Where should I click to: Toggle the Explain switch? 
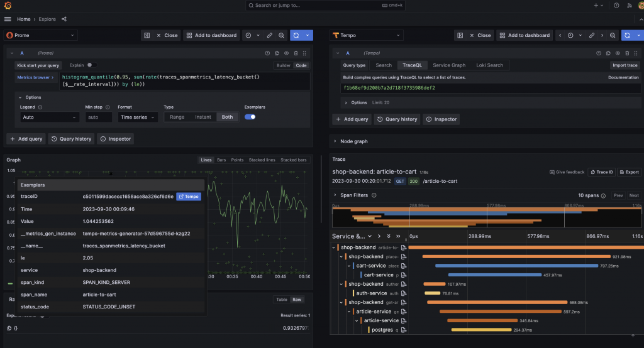click(92, 65)
